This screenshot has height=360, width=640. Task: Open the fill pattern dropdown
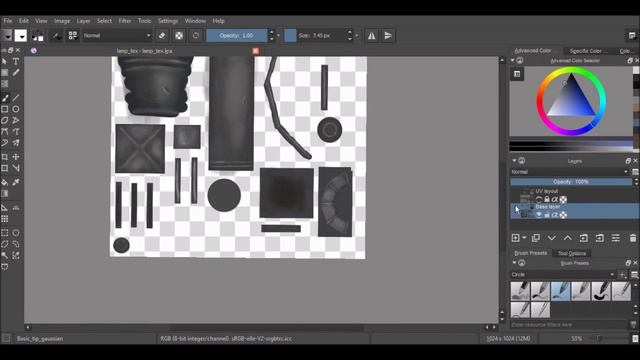pos(21,36)
